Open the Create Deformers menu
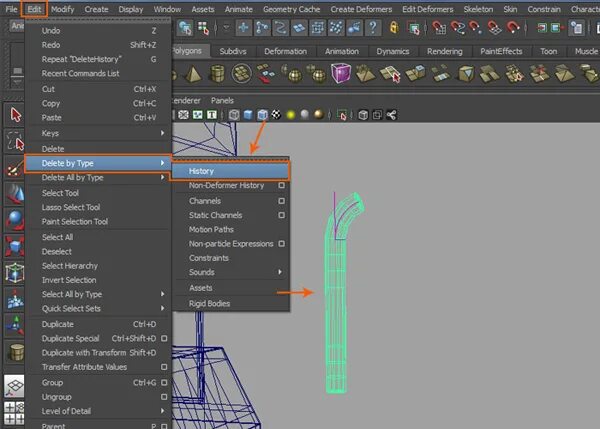 click(x=361, y=9)
